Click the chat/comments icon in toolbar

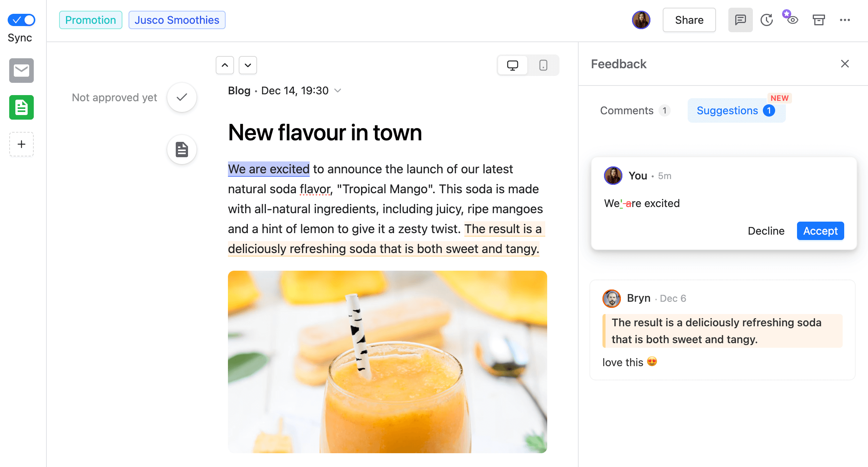click(740, 20)
